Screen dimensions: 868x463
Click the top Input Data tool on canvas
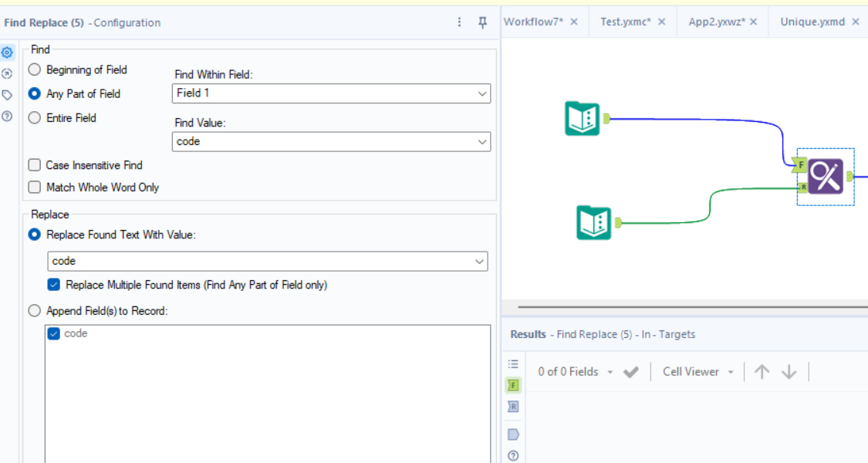[582, 117]
